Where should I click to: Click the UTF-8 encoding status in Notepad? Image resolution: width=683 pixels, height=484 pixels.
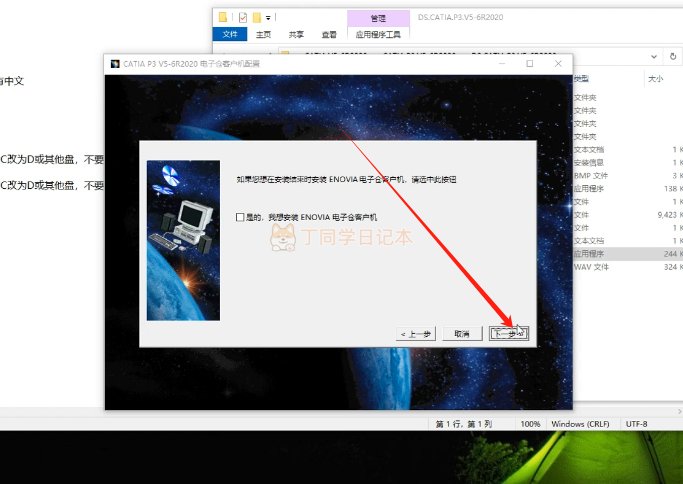636,424
